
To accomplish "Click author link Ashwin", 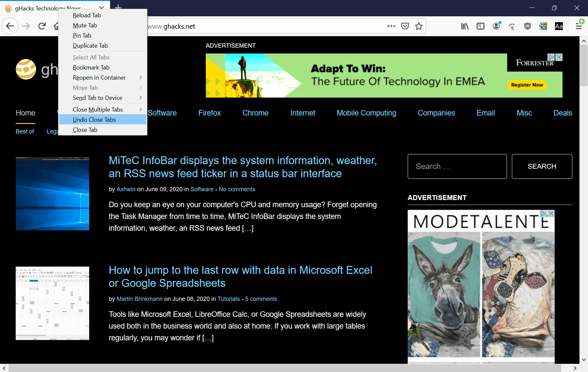I will pos(126,189).
